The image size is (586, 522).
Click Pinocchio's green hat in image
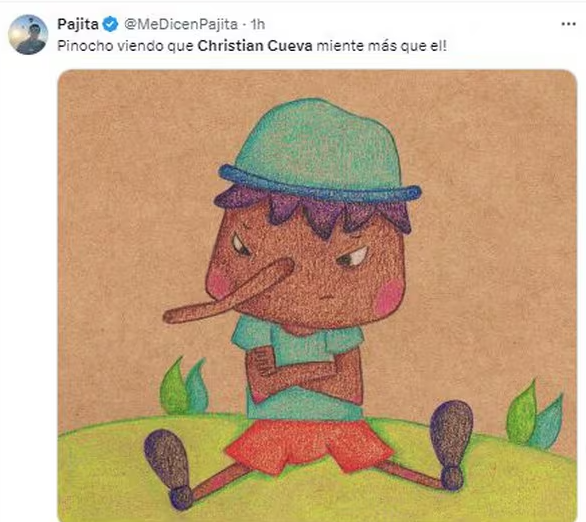tap(319, 146)
